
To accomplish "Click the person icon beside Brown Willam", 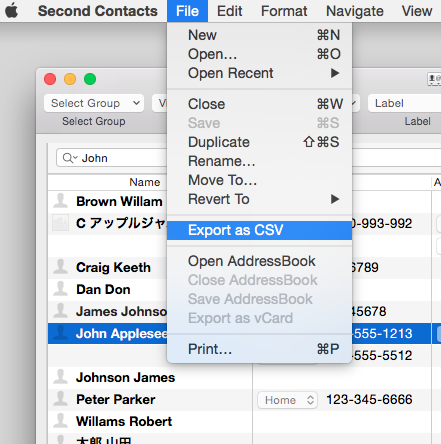I will 60,201.
